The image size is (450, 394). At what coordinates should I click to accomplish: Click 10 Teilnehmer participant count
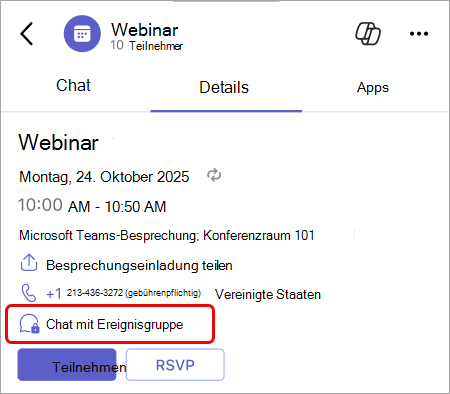pos(147,45)
